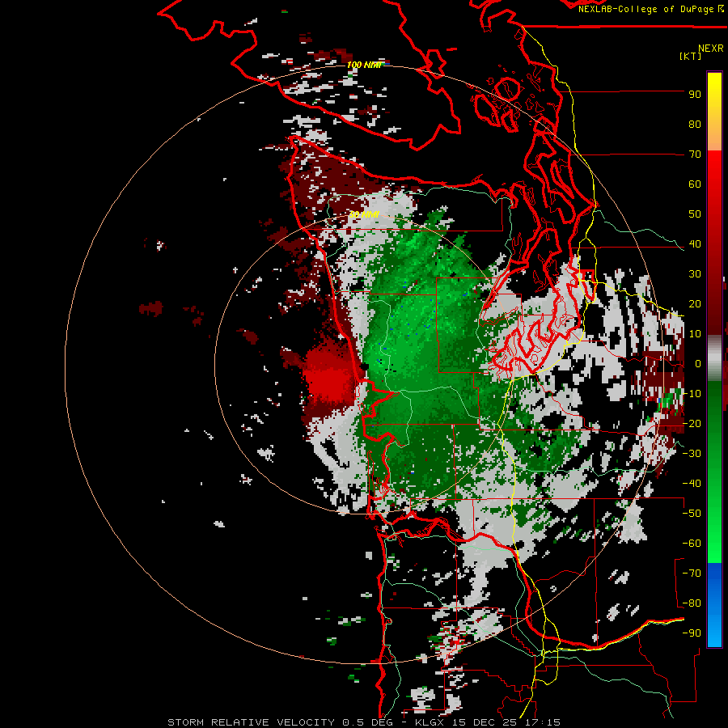The height and width of the screenshot is (728, 728).
Task: Click the -10 value on the velocity scale
Action: [692, 394]
